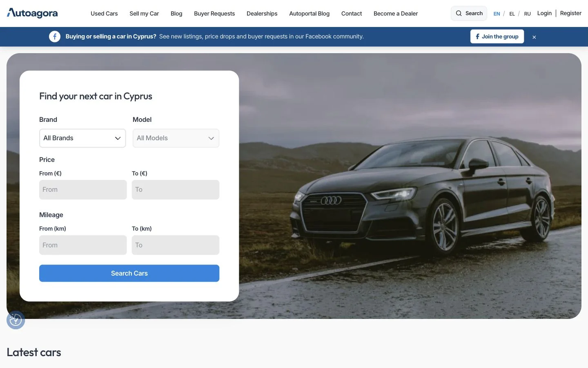Image resolution: width=588 pixels, height=368 pixels.
Task: Open the cookie consent settings icon
Action: click(16, 320)
